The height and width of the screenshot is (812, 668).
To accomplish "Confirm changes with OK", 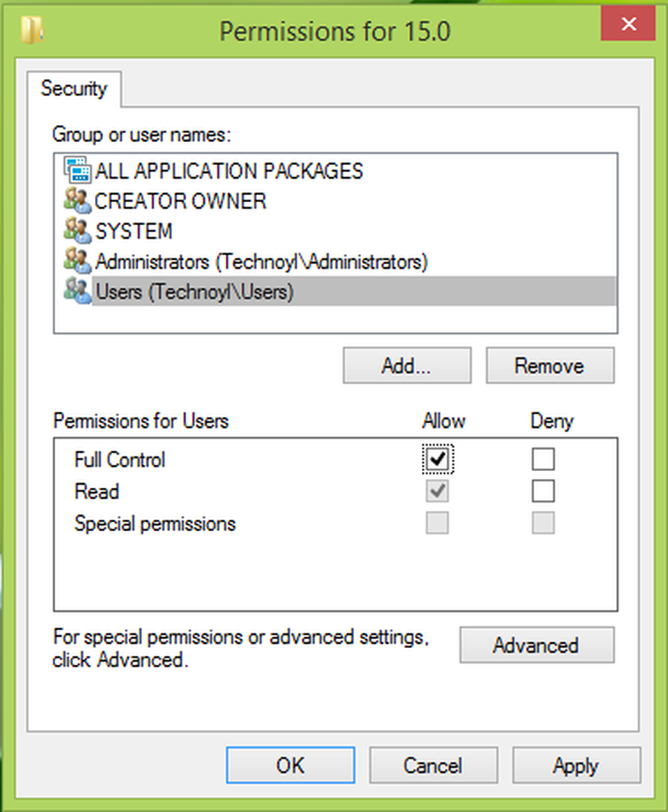I will point(290,765).
